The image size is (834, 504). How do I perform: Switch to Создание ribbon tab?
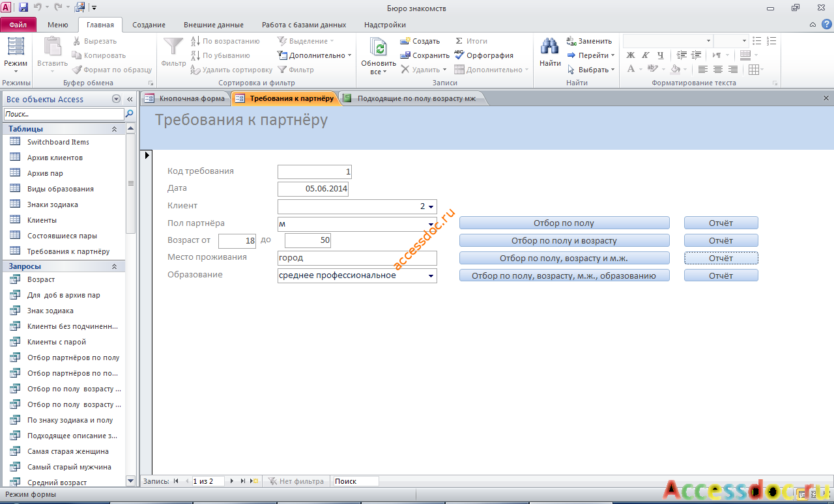point(149,25)
